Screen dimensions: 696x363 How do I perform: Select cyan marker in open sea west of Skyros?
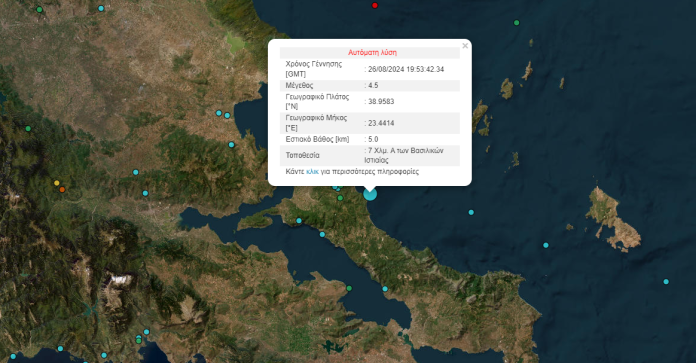tap(471, 212)
